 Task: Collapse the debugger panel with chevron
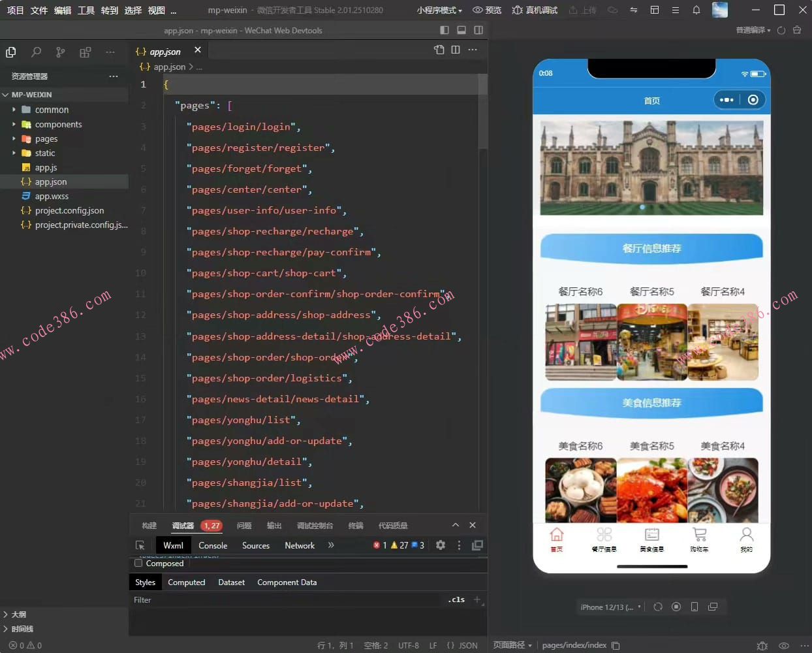coord(456,525)
